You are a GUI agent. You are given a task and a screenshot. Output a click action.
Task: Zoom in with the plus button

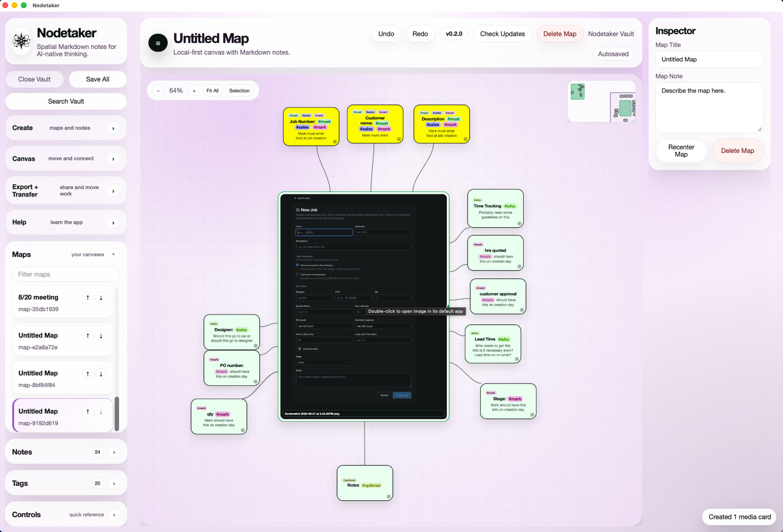tap(194, 91)
